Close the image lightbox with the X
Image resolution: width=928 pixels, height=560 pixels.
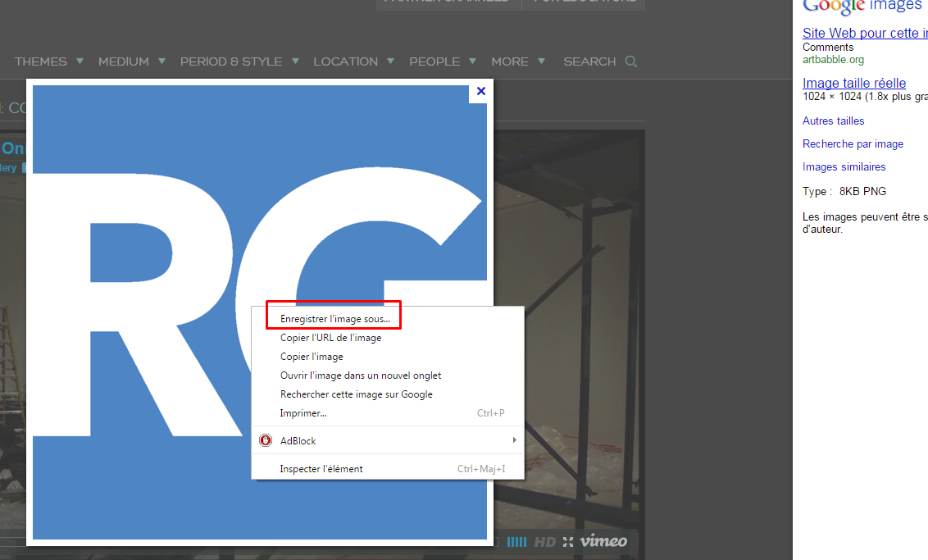[481, 91]
